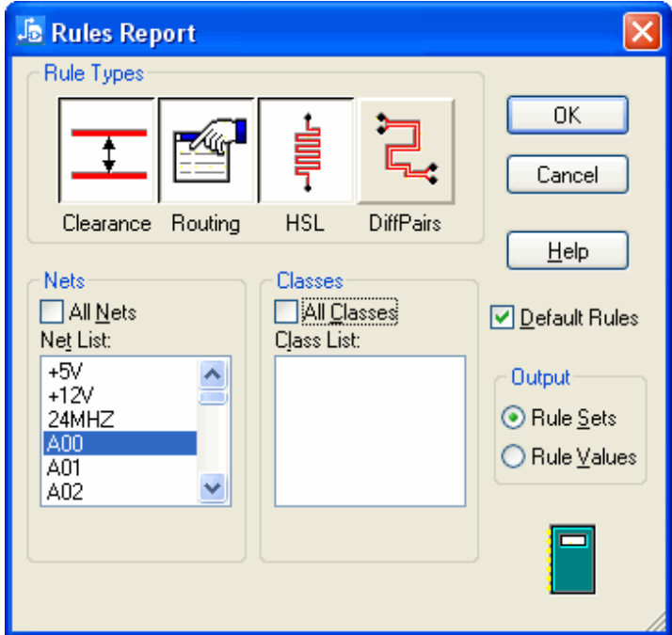Enable the All Classes checkbox
Screen dimensions: 672x635
coord(285,311)
